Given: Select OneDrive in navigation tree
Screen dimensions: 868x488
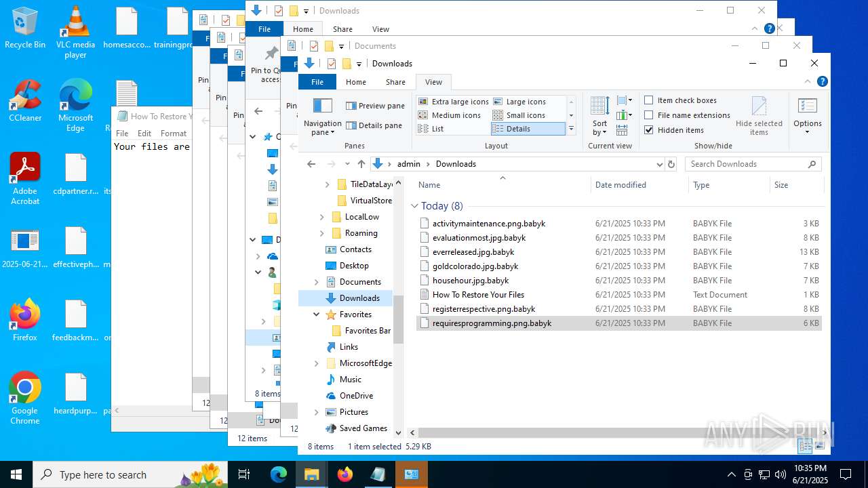Looking at the screenshot, I should [x=356, y=396].
